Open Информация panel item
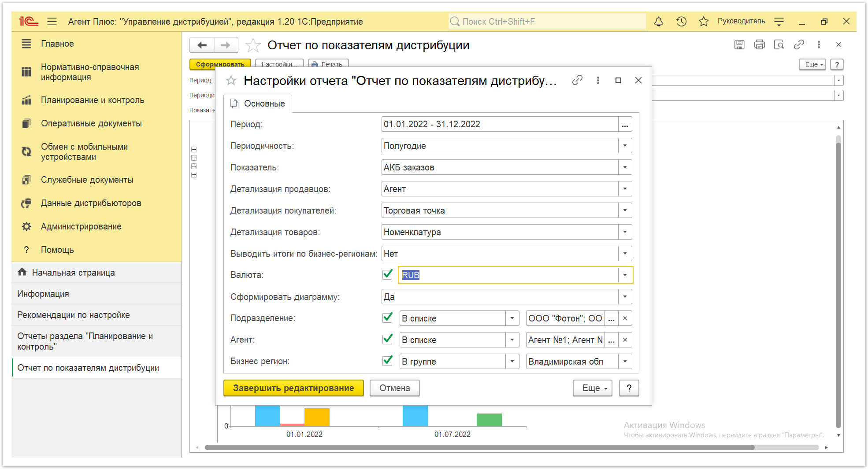The width and height of the screenshot is (868, 469). pos(96,294)
